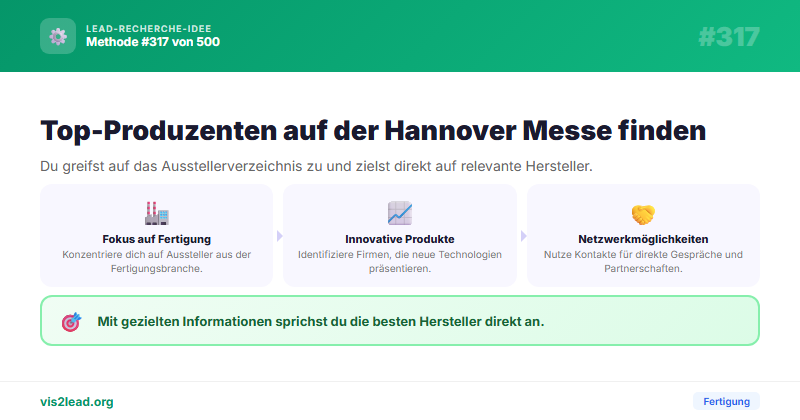Click the text 'Mit gezielten Informationen sprichst du'

[222, 322]
